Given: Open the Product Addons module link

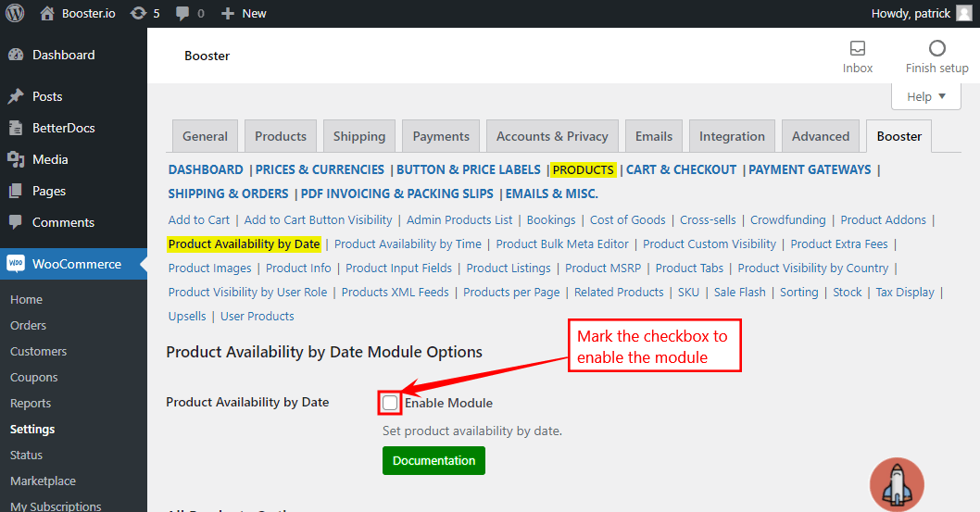Looking at the screenshot, I should (883, 219).
